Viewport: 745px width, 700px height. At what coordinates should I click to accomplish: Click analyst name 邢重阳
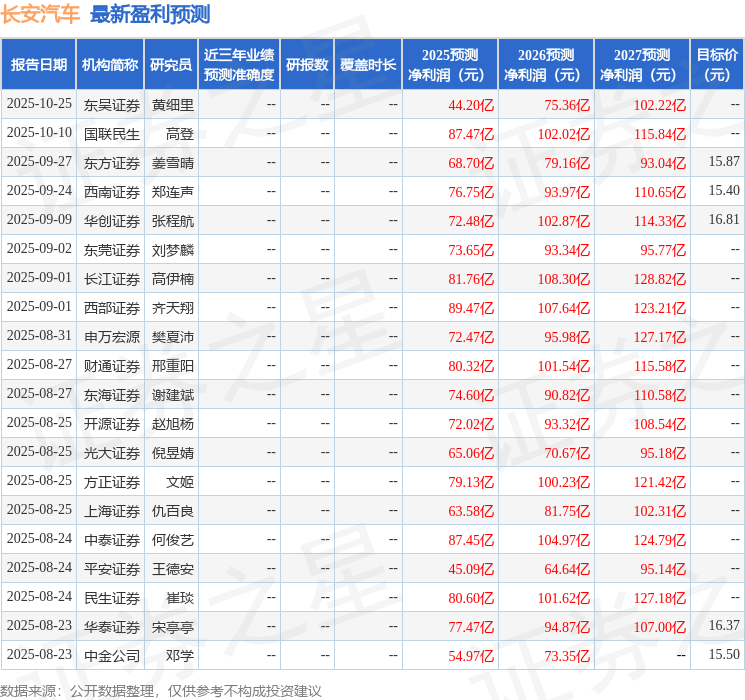(173, 366)
